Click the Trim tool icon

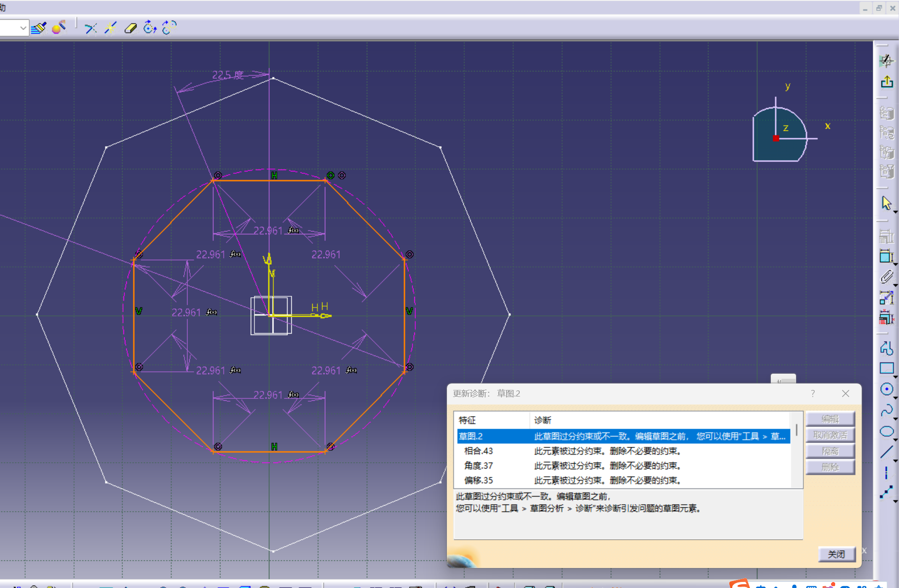coord(91,28)
